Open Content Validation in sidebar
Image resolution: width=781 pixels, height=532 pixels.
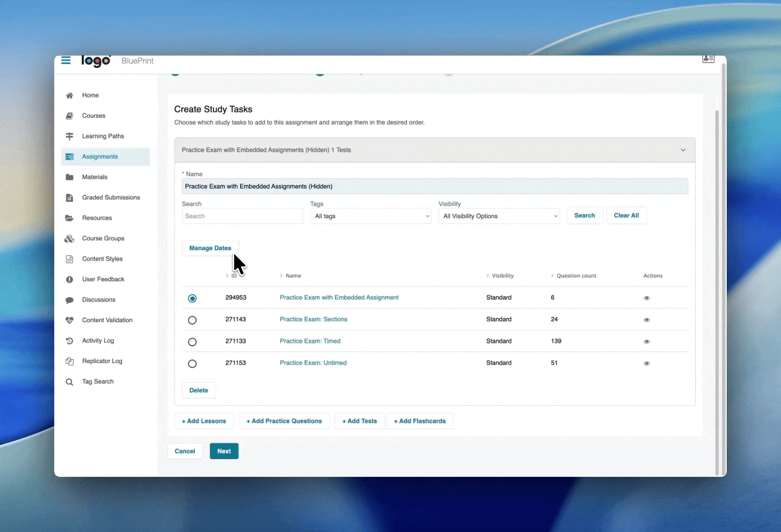(107, 320)
